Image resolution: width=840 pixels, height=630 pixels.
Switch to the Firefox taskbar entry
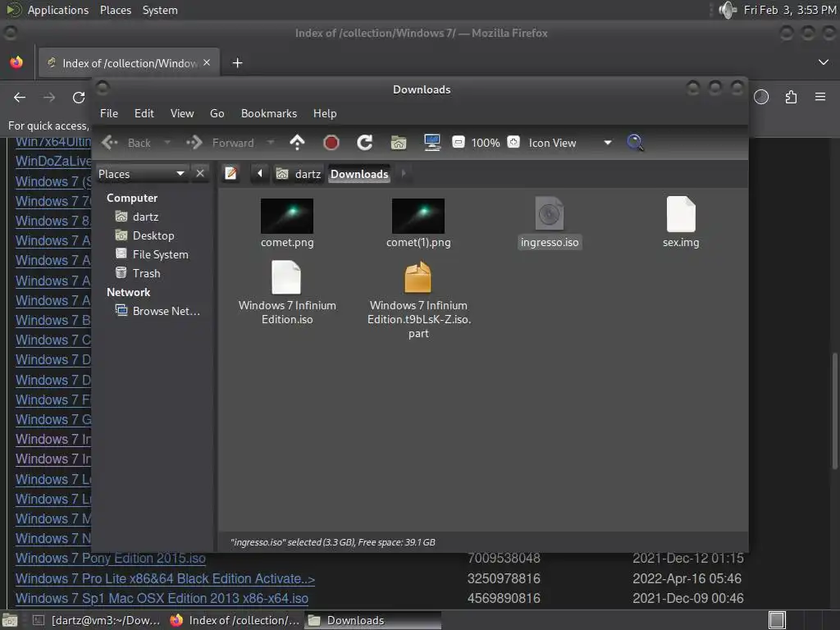pos(235,620)
